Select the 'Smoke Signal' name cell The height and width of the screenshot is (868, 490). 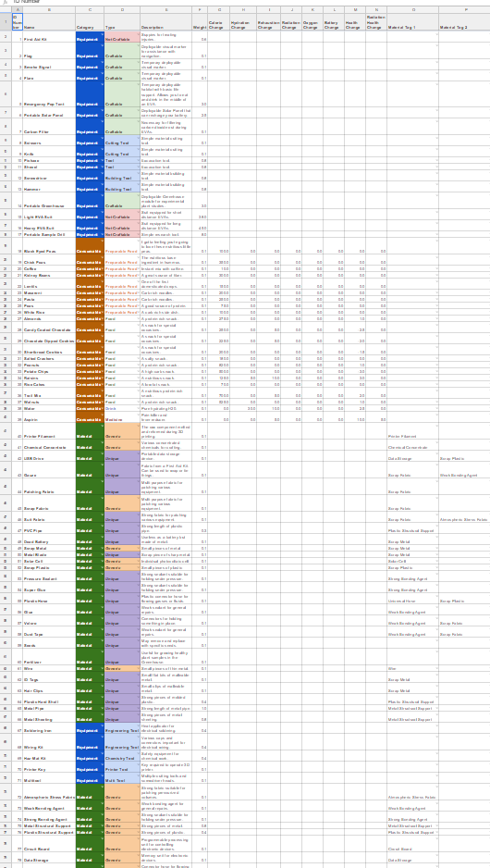pos(48,64)
